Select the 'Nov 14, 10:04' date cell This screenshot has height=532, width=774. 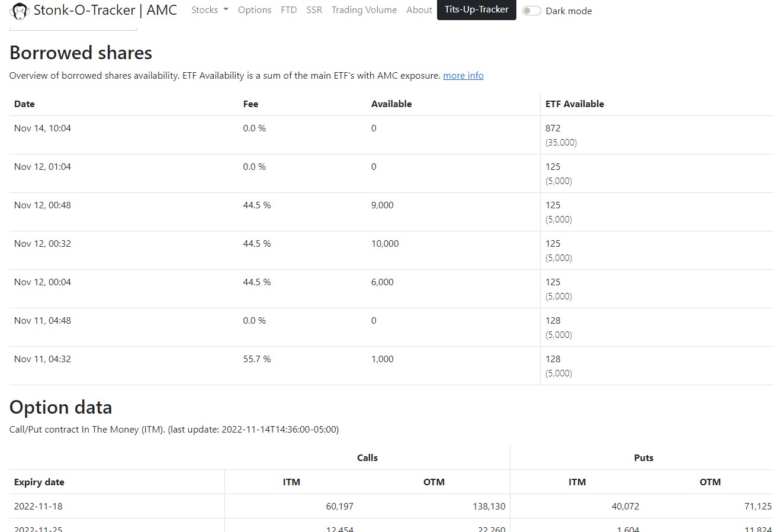(x=43, y=128)
